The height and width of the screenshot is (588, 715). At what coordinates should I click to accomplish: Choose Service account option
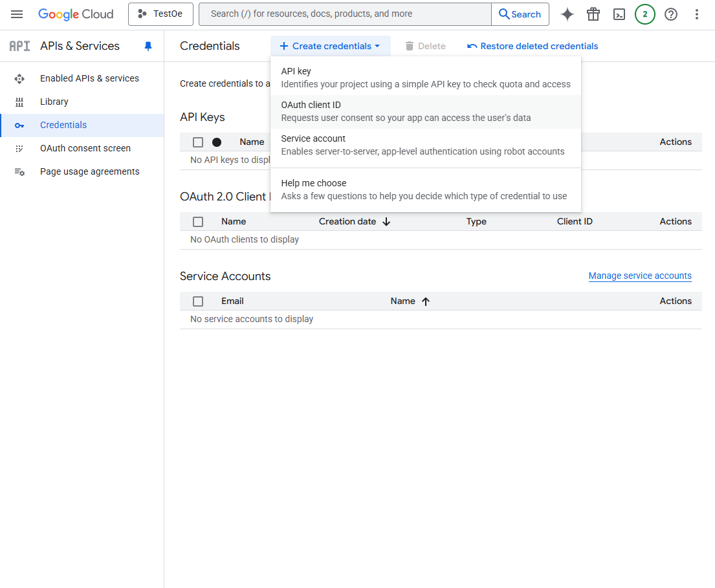pyautogui.click(x=426, y=145)
